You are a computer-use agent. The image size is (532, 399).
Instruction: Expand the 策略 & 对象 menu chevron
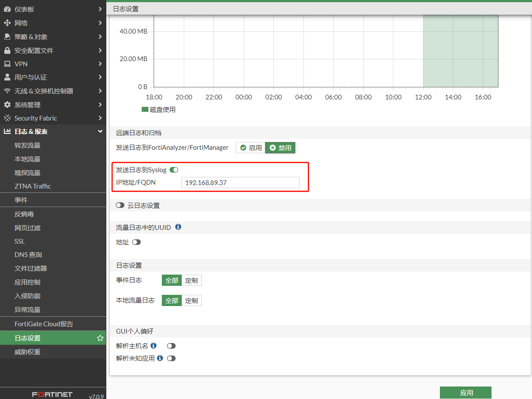click(100, 37)
